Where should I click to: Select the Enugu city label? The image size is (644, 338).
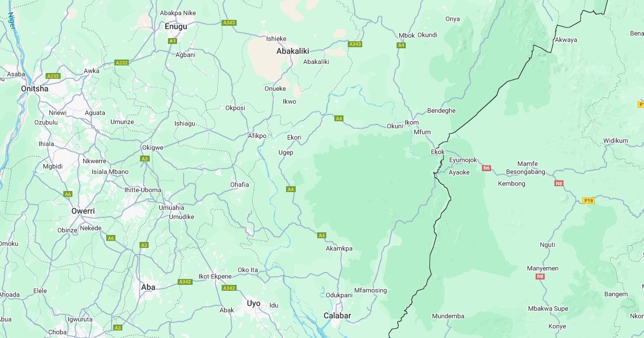point(176,26)
